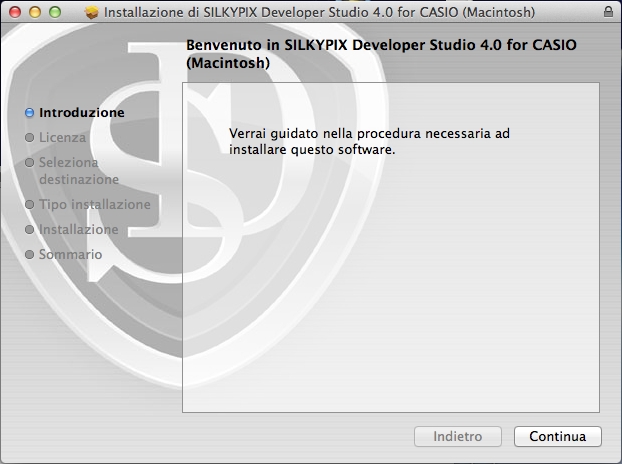Click the gray bullet beside Sommario

coord(30,255)
